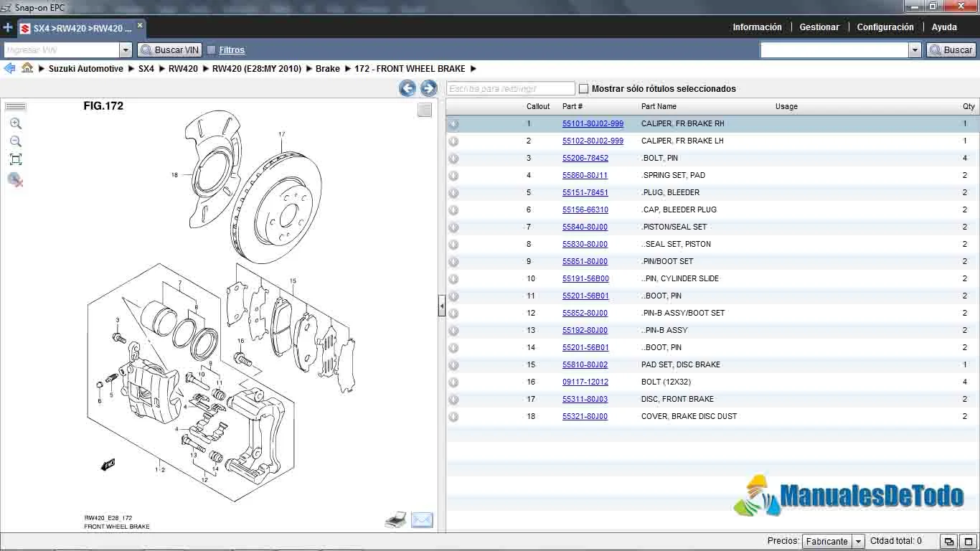Screen dimensions: 980x551
Task: Toggle info icon for CALIPER, FR BRAKE RH
Action: [453, 124]
